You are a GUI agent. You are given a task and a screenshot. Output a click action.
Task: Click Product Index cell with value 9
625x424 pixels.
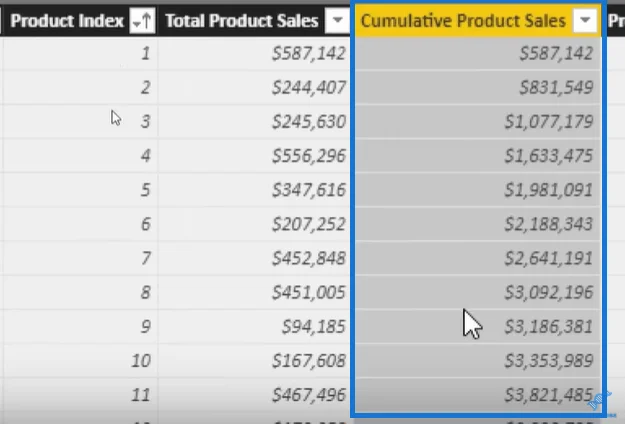click(80, 327)
